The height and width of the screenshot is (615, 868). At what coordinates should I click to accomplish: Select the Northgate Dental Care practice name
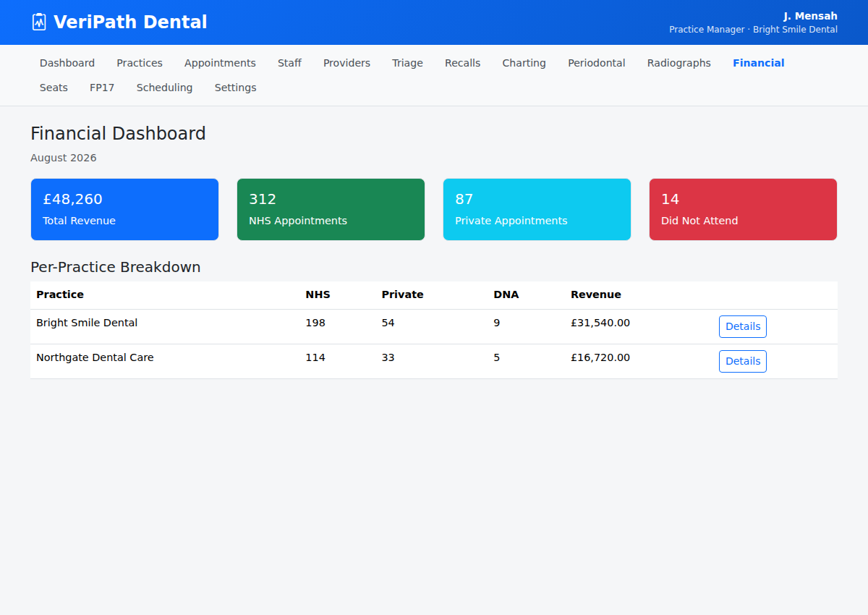95,357
